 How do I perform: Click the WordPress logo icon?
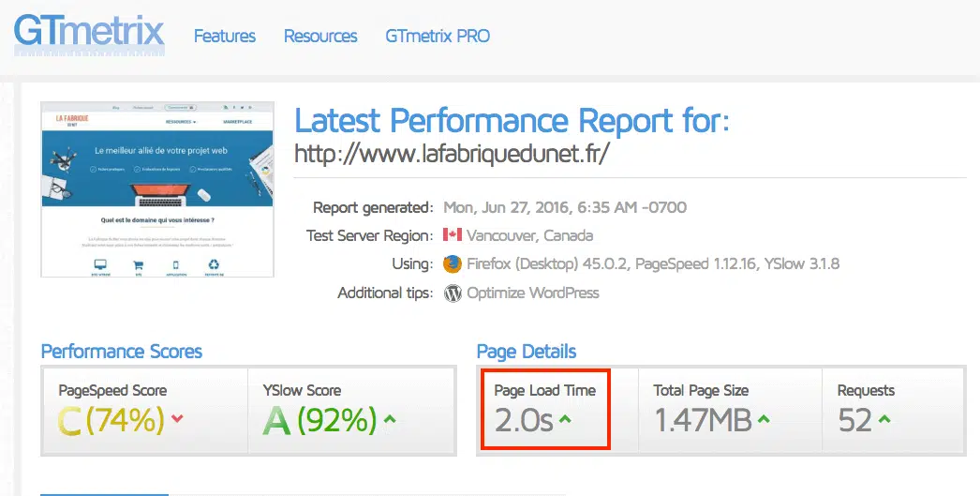tap(453, 293)
